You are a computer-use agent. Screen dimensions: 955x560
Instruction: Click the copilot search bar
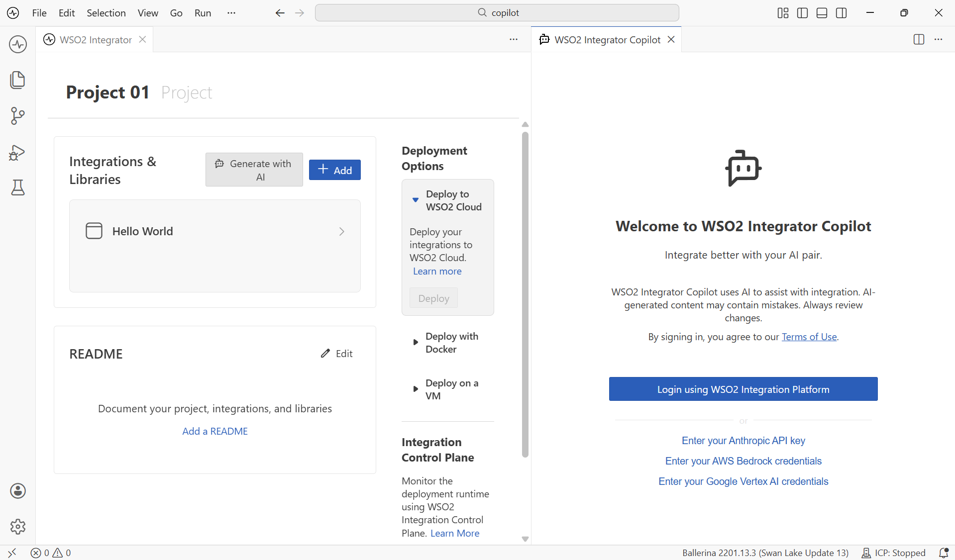[x=497, y=13]
